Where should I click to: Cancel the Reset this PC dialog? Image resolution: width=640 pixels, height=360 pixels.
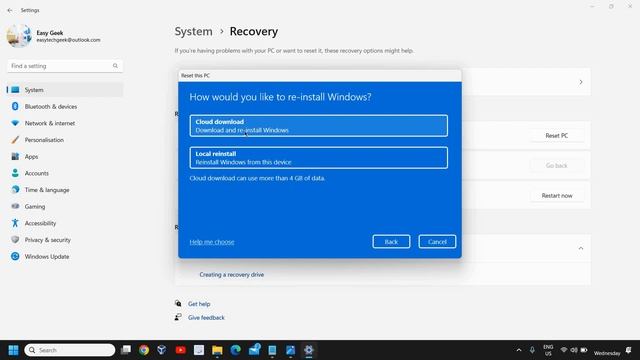(437, 242)
